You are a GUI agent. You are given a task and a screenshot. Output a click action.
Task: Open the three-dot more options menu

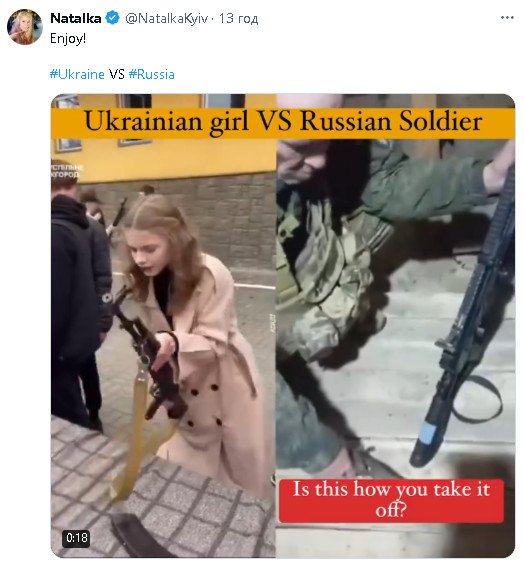507,18
